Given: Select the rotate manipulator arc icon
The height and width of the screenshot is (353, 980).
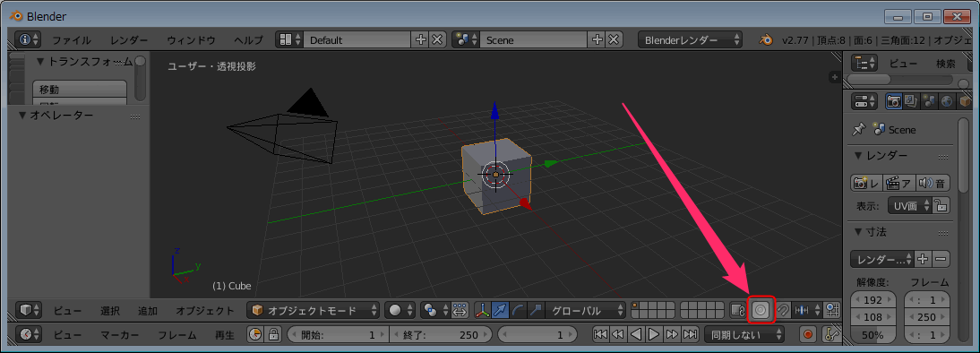Looking at the screenshot, I should point(518,310).
